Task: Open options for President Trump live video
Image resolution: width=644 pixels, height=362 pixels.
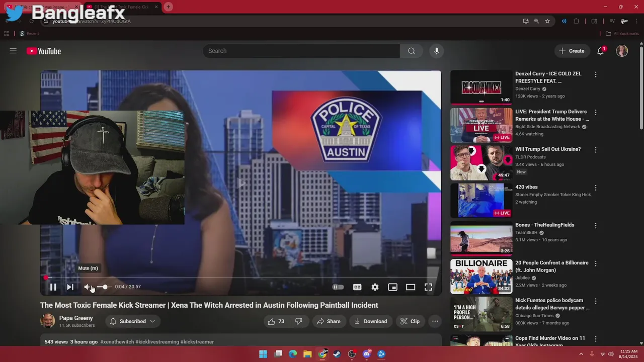Action: (x=596, y=112)
